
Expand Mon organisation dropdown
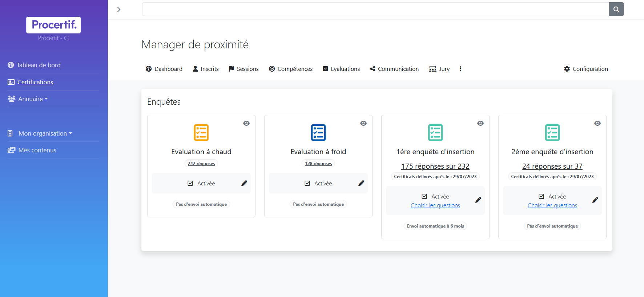pyautogui.click(x=45, y=133)
